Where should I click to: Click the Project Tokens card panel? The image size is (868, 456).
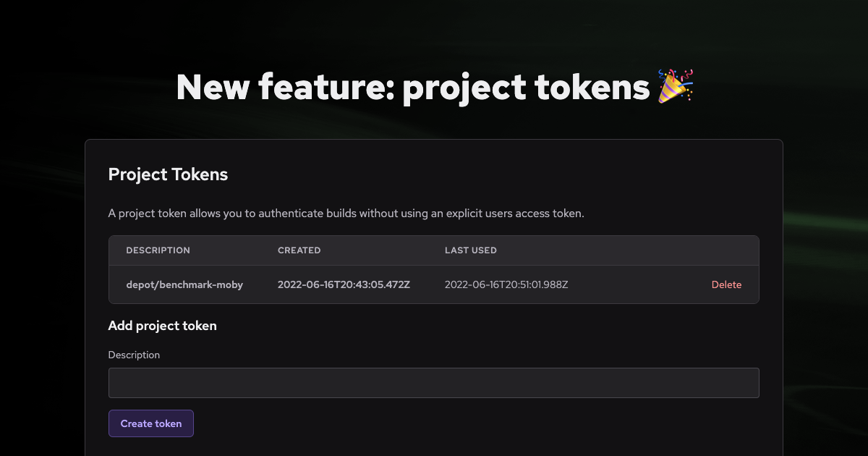[434, 217]
